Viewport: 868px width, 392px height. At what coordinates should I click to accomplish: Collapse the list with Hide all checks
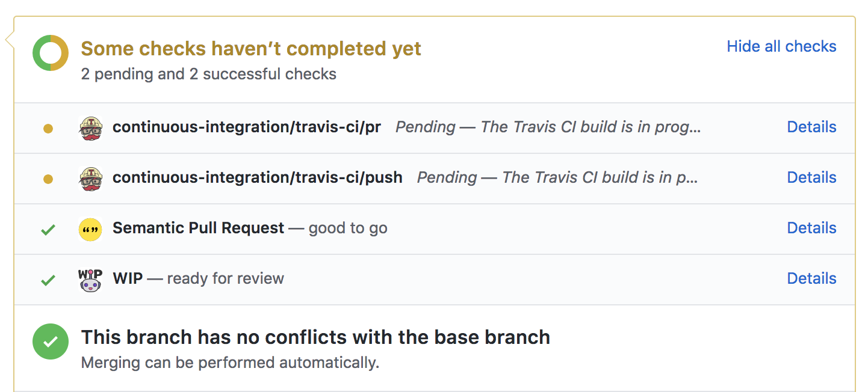781,46
